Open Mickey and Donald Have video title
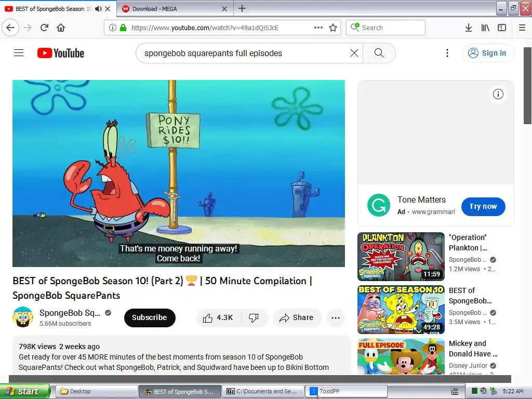 click(473, 349)
